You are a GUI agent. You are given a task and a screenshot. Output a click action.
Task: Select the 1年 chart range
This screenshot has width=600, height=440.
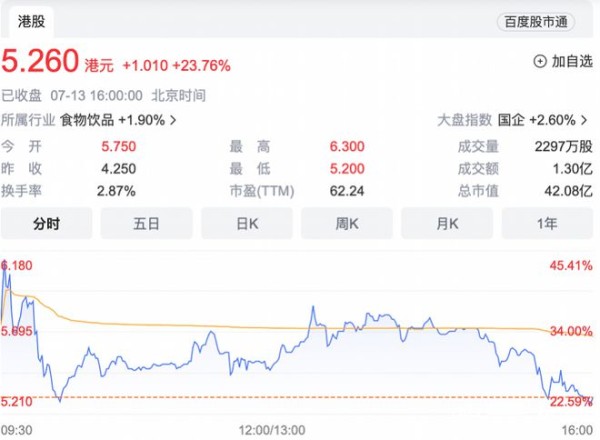547,223
